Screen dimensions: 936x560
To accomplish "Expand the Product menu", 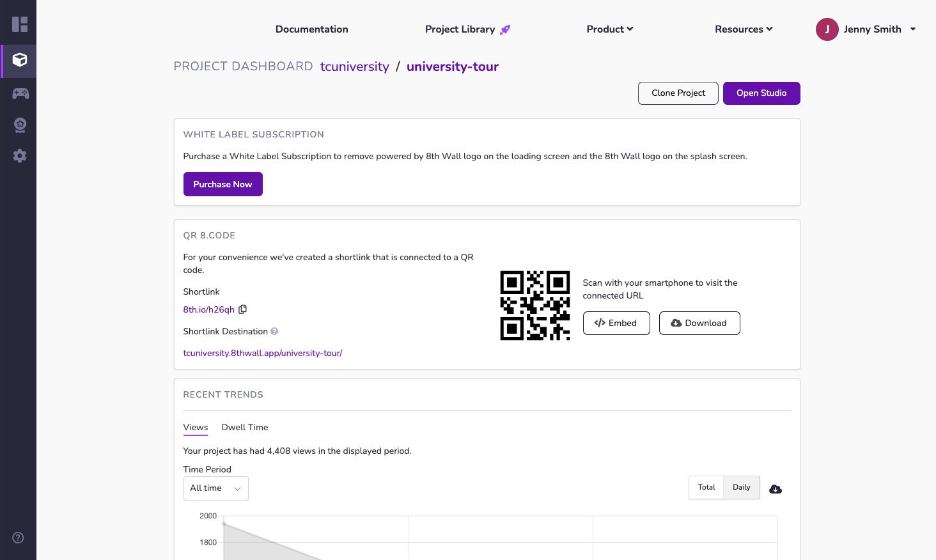I will pos(609,29).
